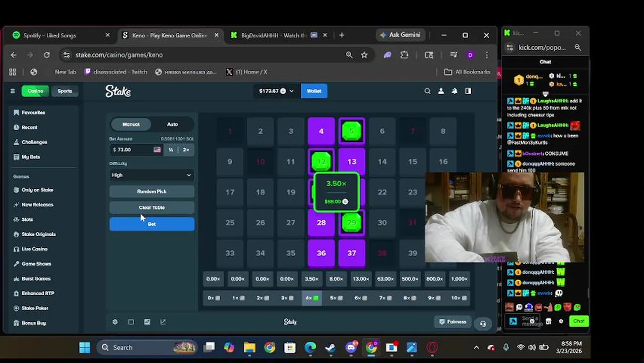Click the browser address bar URL
This screenshot has height=363, width=644.
point(119,55)
